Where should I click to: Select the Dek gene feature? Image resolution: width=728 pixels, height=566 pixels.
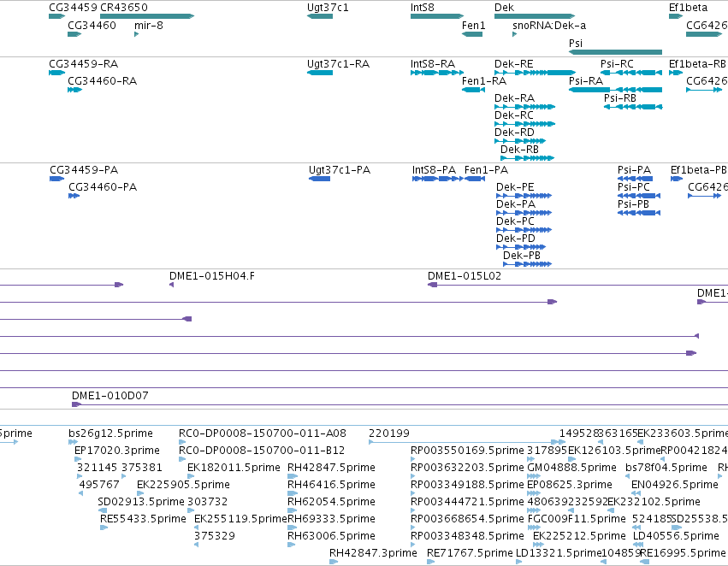pos(535,16)
